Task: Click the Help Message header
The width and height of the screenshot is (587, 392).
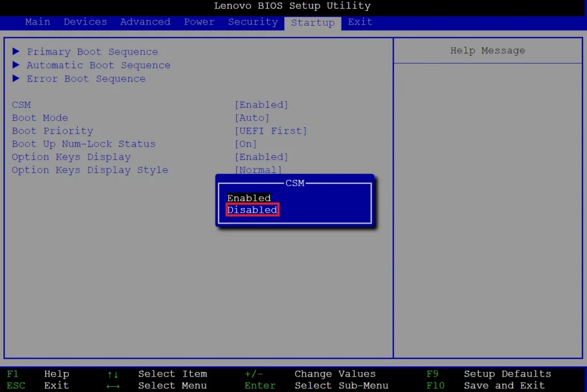Action: tap(487, 50)
